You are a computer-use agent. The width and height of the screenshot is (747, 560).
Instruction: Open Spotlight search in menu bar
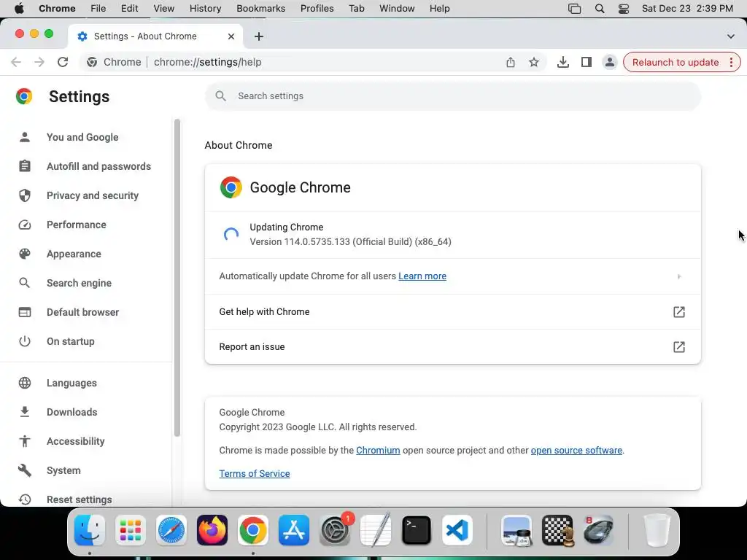click(x=600, y=9)
